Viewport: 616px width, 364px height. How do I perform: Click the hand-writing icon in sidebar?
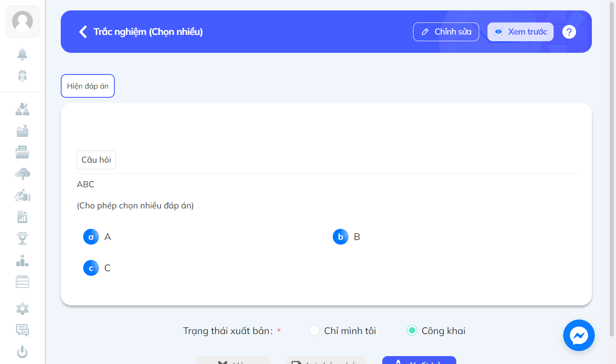click(x=22, y=196)
